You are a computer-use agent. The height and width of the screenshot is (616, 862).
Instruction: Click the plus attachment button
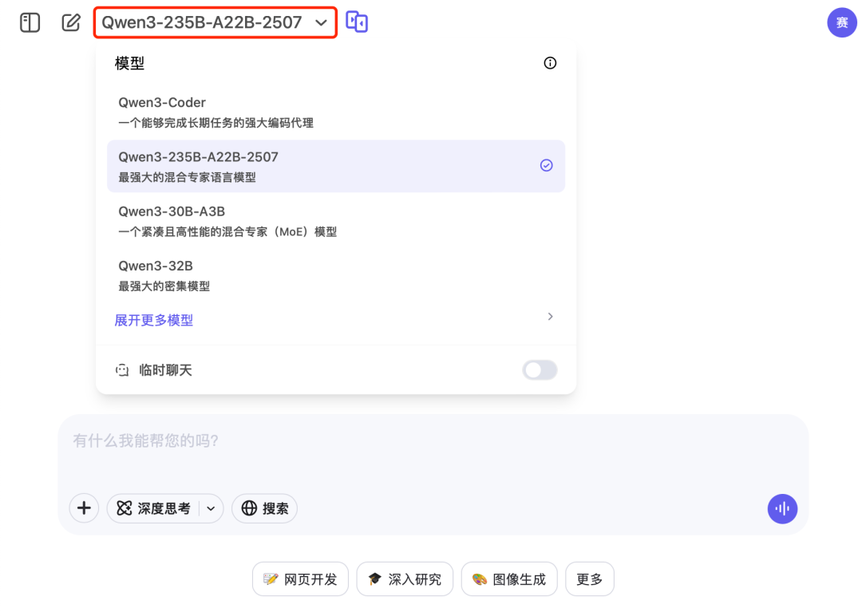coord(84,508)
